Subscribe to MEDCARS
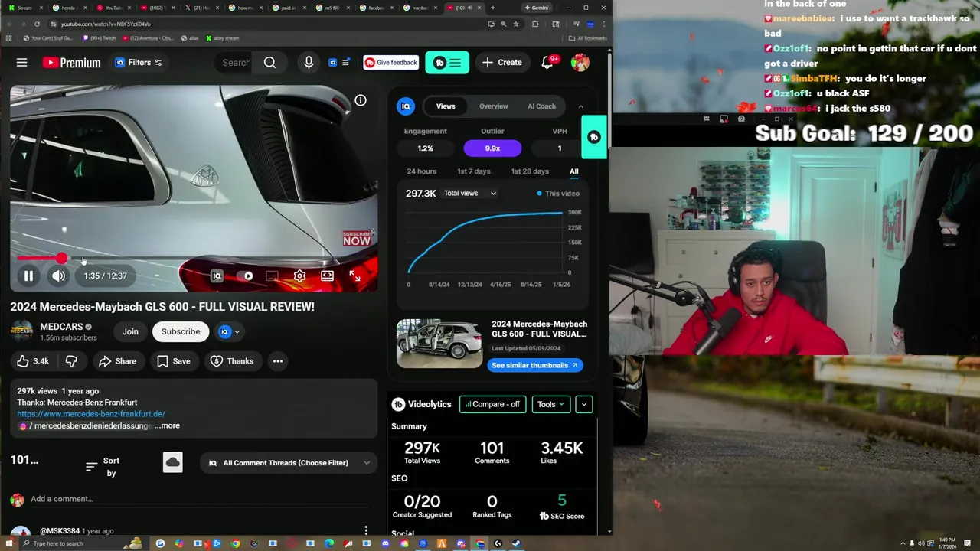 tap(181, 331)
